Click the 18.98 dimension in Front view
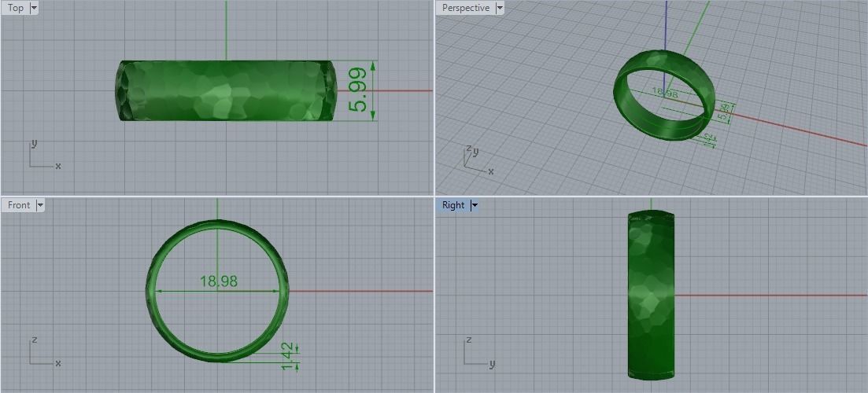This screenshot has height=393, width=868. point(219,281)
